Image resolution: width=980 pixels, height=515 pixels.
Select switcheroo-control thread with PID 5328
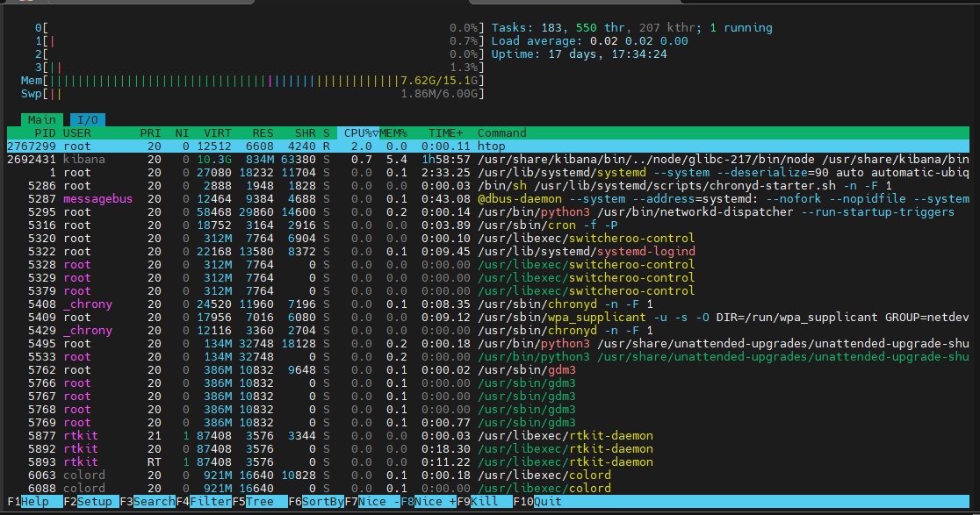[x=488, y=265]
